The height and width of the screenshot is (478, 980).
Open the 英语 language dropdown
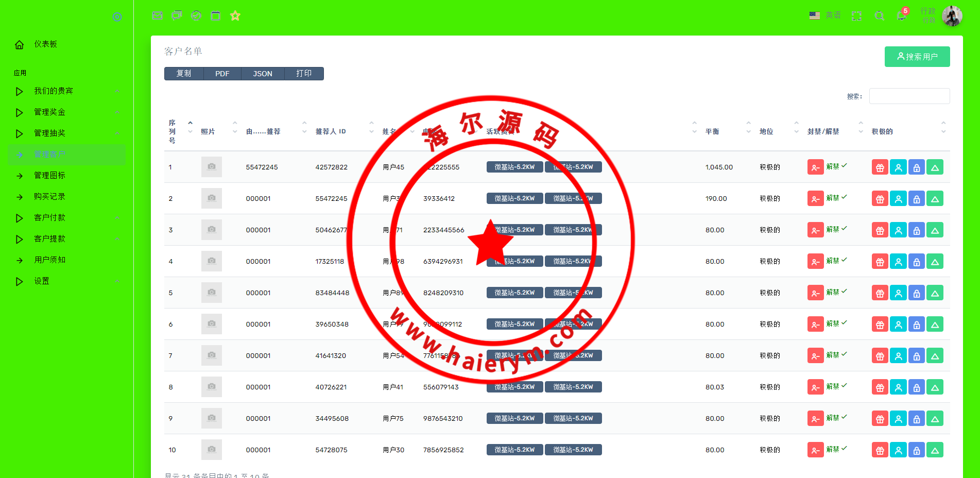(825, 15)
